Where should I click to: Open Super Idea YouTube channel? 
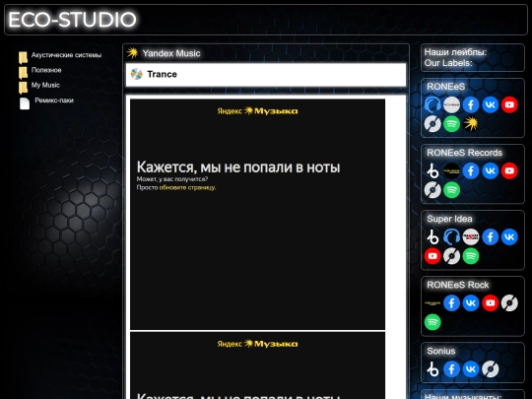(432, 256)
